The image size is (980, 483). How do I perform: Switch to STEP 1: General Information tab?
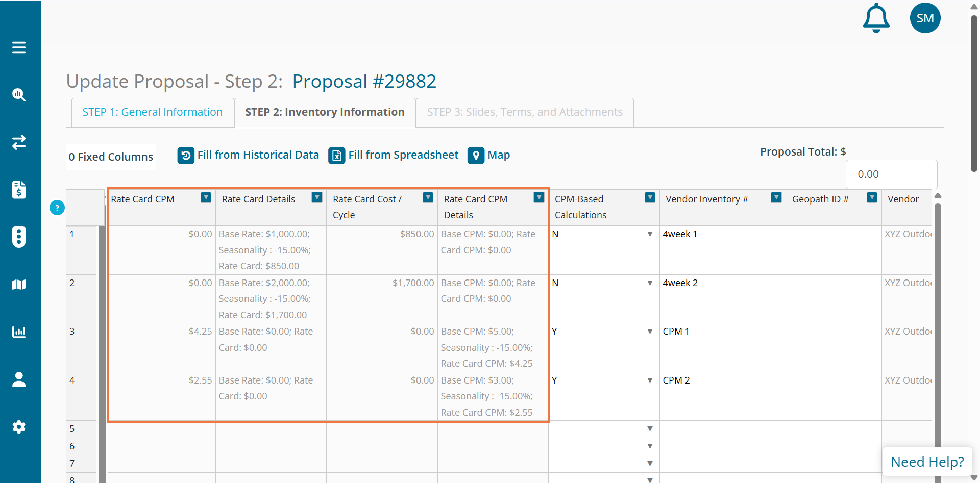click(x=152, y=112)
